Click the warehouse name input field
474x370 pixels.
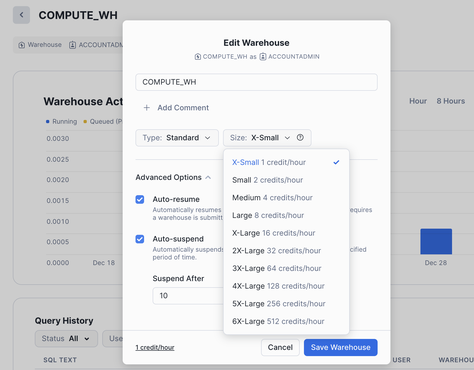[x=256, y=82]
